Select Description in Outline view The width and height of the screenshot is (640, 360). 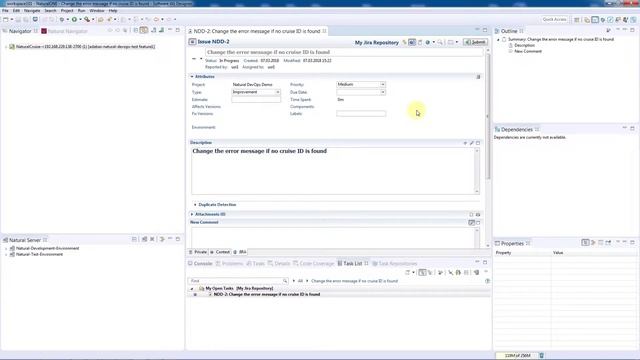(x=524, y=45)
